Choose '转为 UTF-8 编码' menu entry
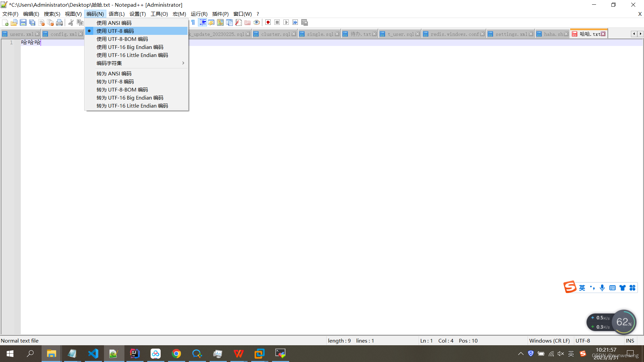This screenshot has width=644, height=362. click(136, 81)
